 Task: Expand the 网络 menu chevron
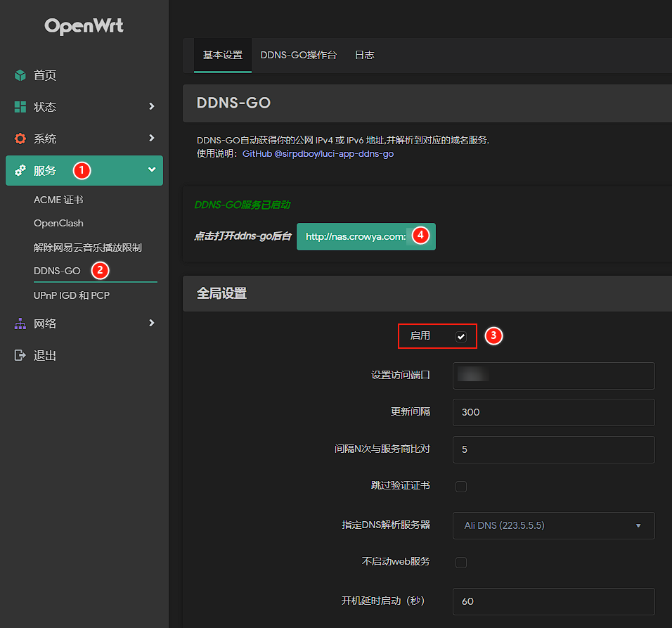tap(151, 323)
